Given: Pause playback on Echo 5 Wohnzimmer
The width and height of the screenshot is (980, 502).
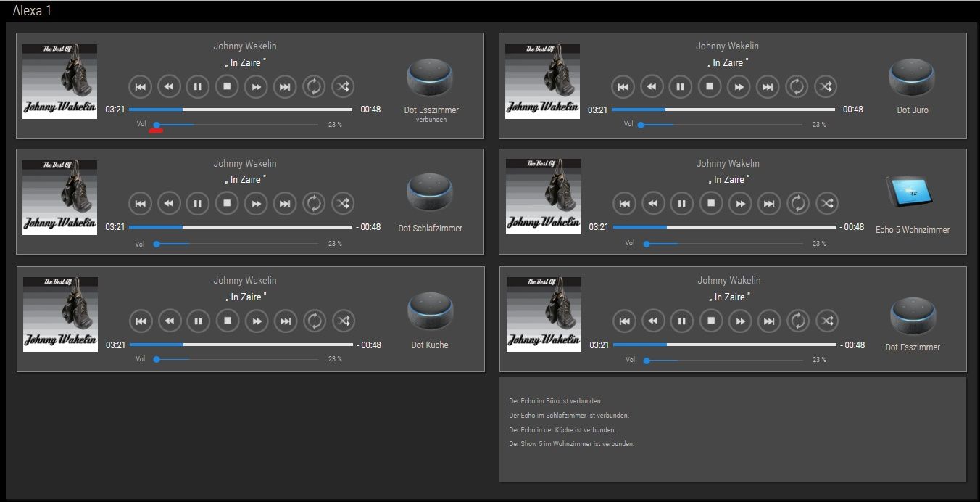Looking at the screenshot, I should click(x=682, y=204).
